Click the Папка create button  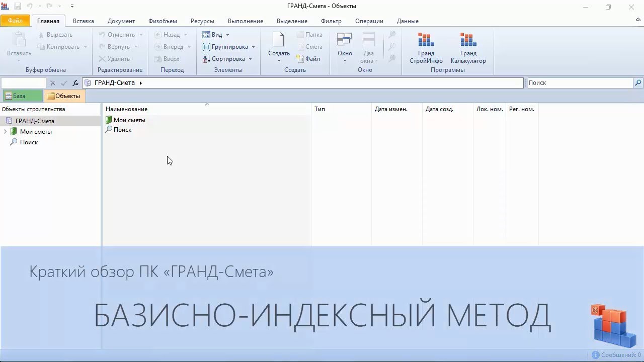coord(309,35)
